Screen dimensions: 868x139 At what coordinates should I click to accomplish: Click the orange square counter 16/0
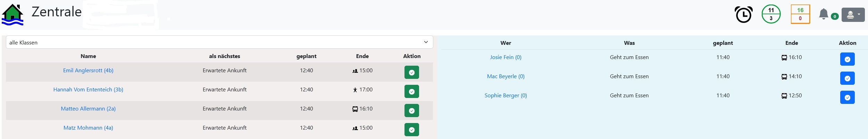[x=800, y=14]
